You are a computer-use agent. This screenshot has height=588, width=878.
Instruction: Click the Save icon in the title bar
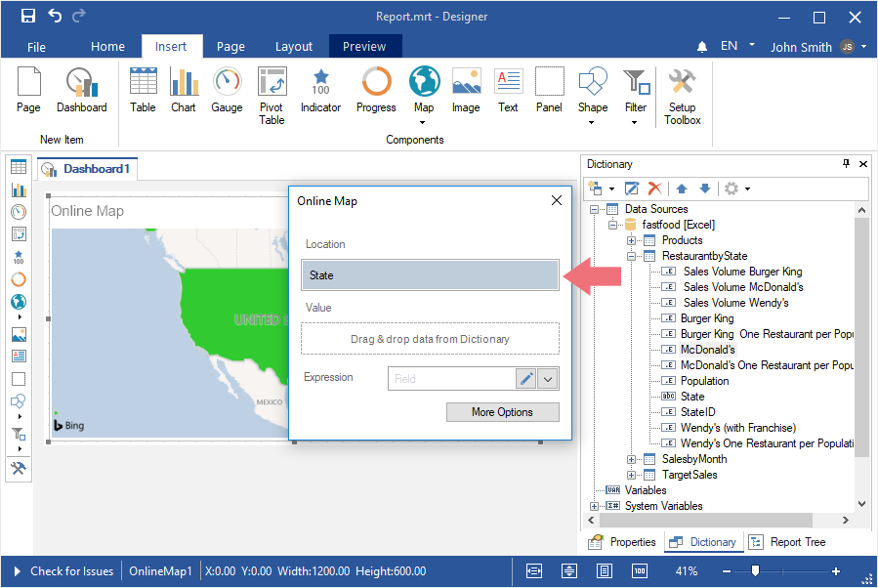tap(28, 17)
